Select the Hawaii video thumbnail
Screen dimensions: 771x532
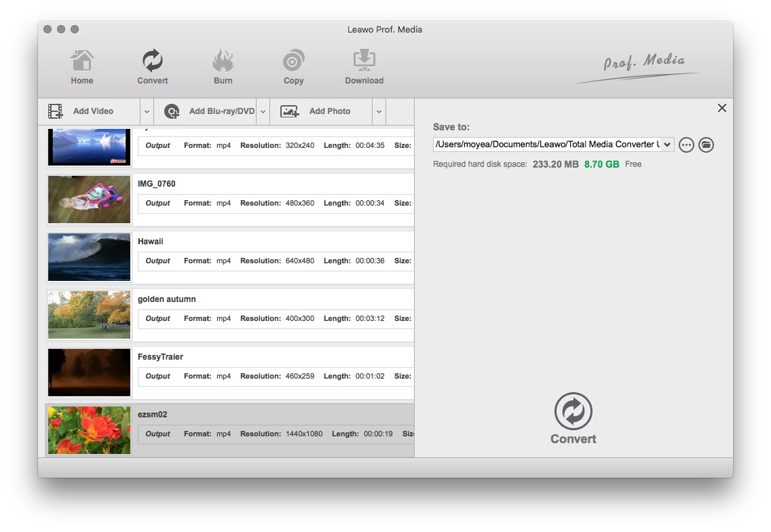[x=89, y=257]
